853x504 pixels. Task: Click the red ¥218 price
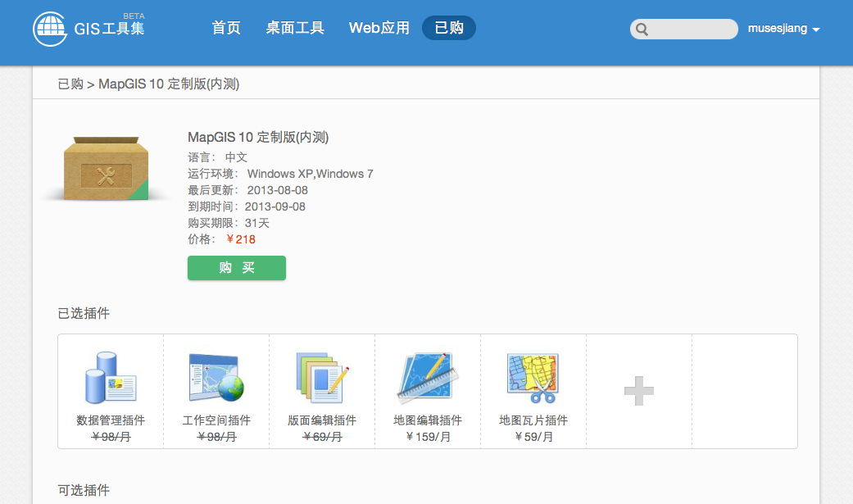(x=240, y=239)
